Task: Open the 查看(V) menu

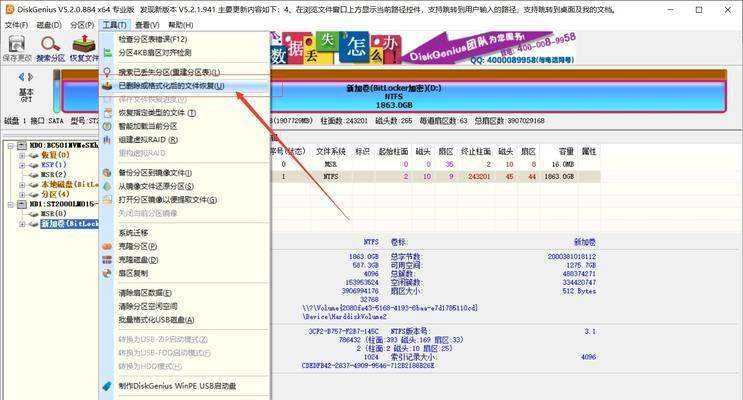Action: [x=147, y=25]
